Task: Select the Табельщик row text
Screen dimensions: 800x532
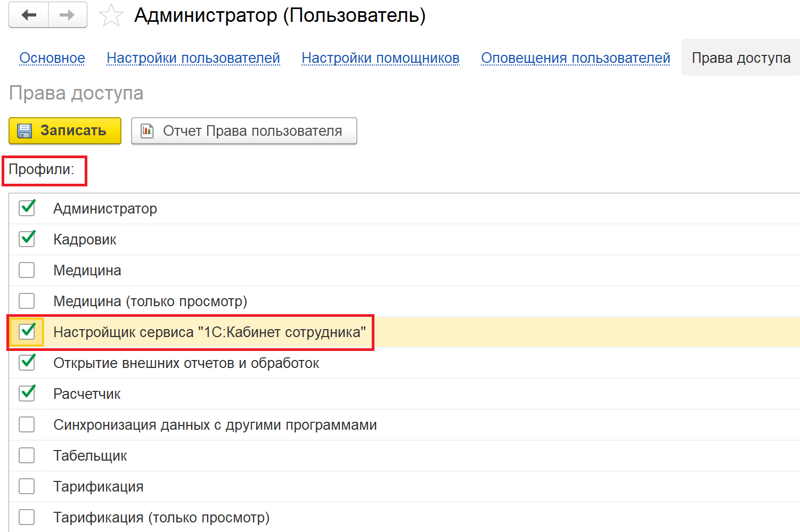Action: coord(90,456)
